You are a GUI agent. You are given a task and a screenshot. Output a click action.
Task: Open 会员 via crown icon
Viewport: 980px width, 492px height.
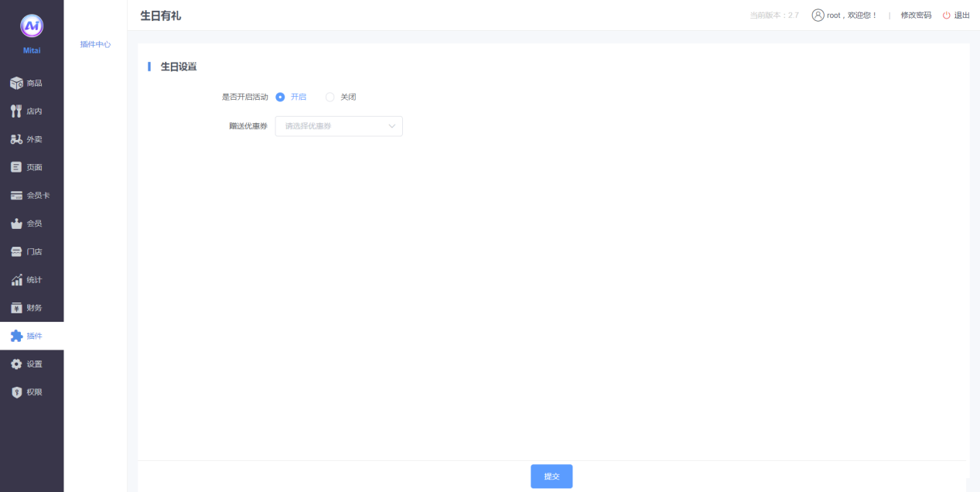click(16, 224)
